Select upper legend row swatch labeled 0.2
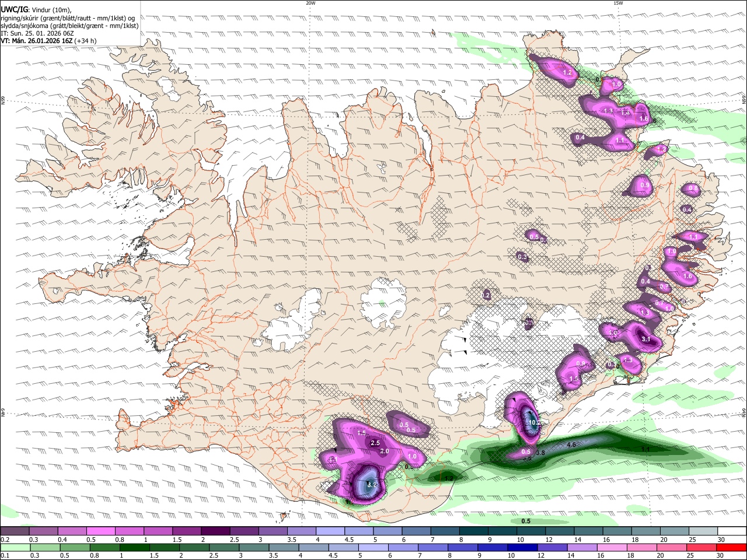 click(15, 531)
